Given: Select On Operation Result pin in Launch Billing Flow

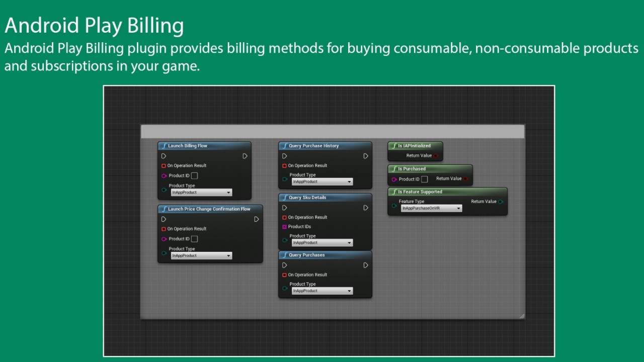Looking at the screenshot, I should coord(164,165).
